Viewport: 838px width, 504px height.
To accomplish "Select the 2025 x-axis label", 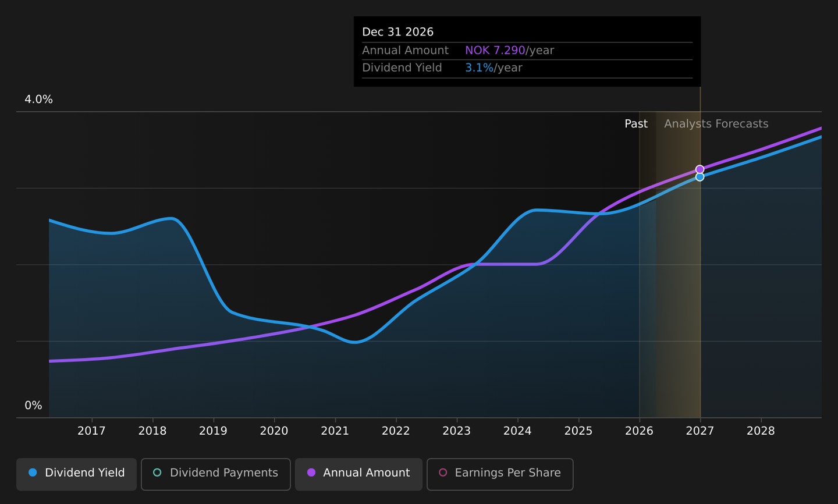I will point(578,431).
